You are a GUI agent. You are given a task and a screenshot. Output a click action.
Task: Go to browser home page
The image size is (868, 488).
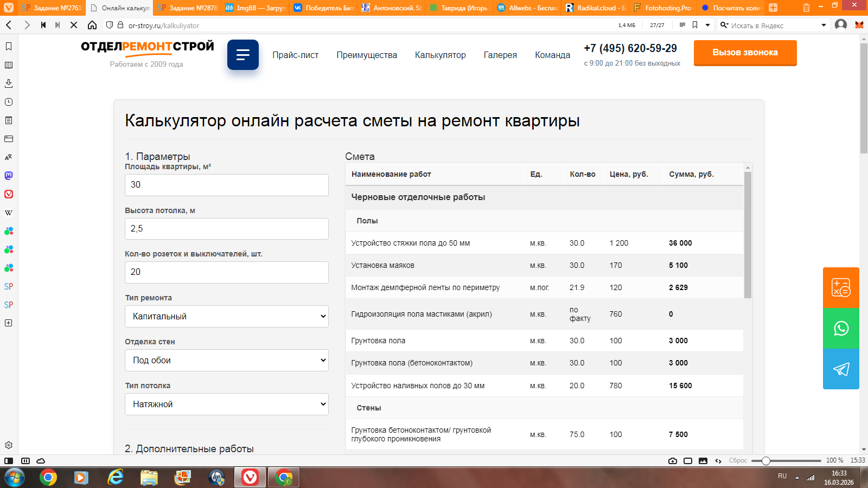click(x=92, y=25)
